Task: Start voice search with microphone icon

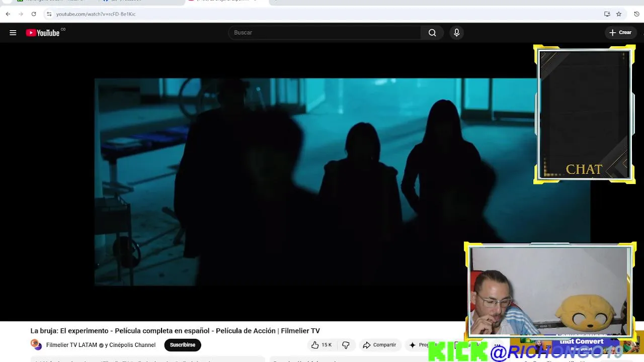Action: click(456, 33)
